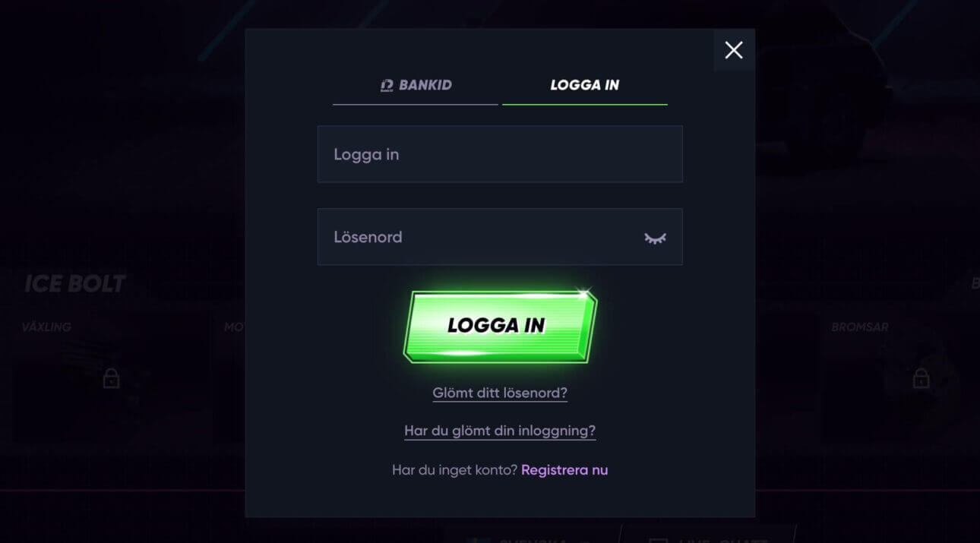Click the Har du inget konto? text
This screenshot has width=980, height=543.
tap(454, 470)
